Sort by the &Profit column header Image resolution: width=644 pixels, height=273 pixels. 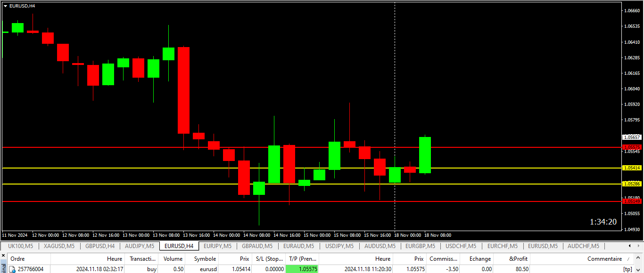point(518,259)
